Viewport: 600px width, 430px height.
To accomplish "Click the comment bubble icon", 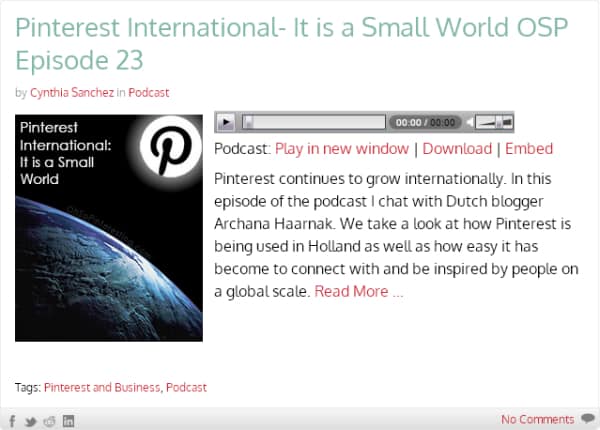I will click(x=587, y=418).
